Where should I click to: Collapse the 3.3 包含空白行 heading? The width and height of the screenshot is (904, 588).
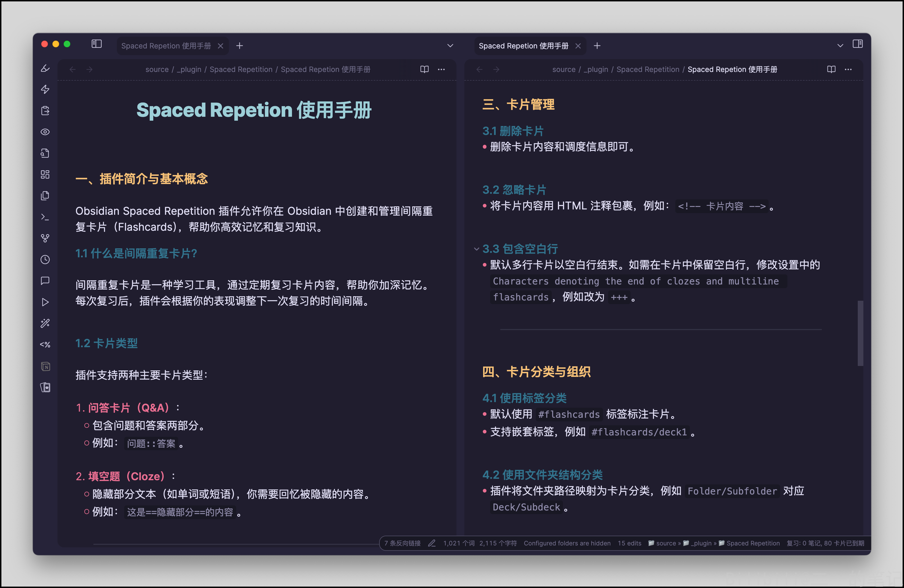point(476,249)
